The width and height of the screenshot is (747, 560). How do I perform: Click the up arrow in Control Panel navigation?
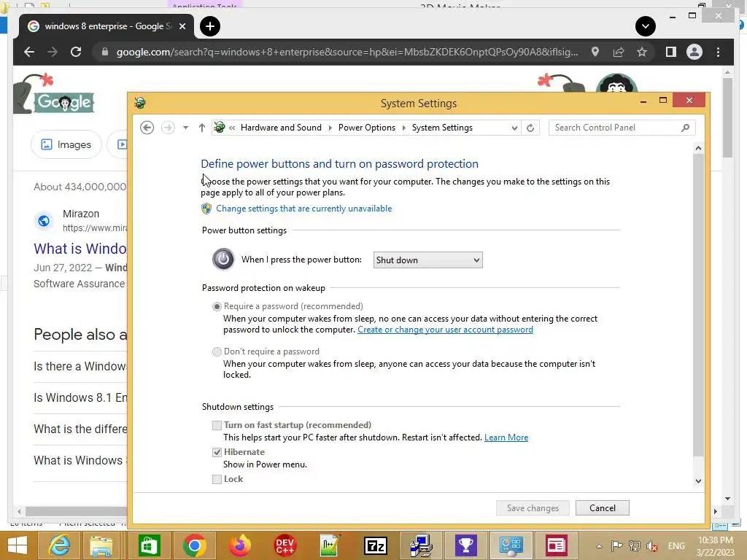click(x=201, y=128)
